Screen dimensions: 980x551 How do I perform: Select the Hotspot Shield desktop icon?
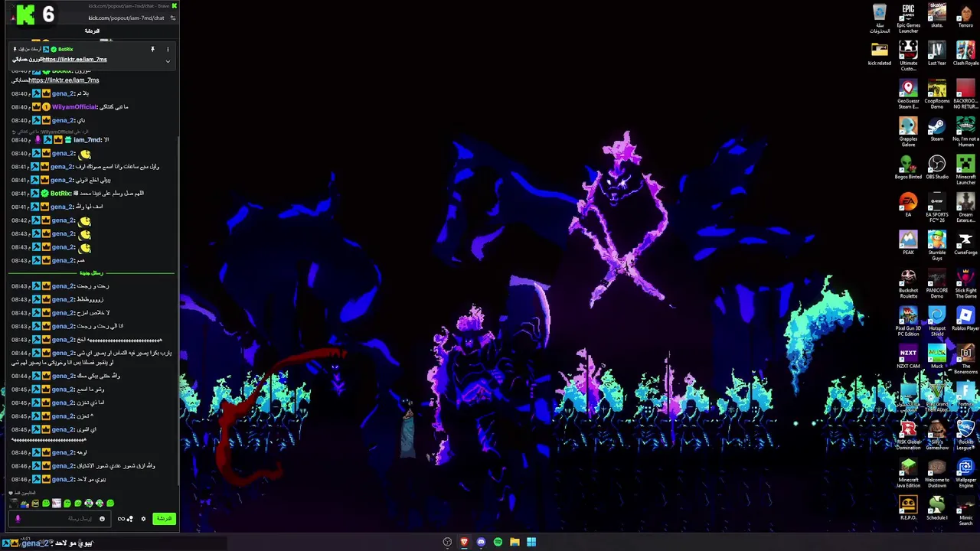937,322
